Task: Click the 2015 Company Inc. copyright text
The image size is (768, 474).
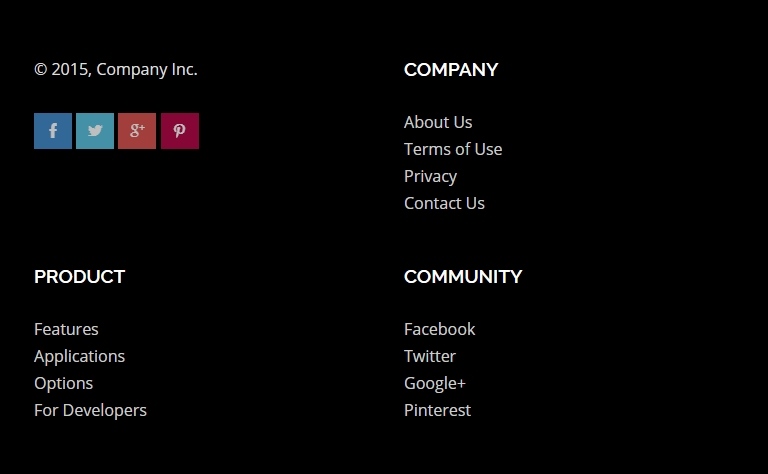Action: click(116, 70)
